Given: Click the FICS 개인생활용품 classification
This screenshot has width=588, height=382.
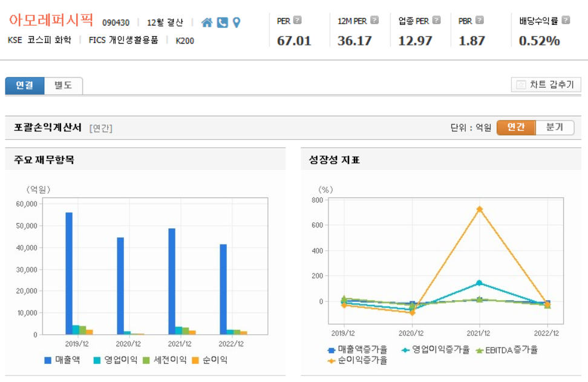Looking at the screenshot, I should (x=123, y=40).
